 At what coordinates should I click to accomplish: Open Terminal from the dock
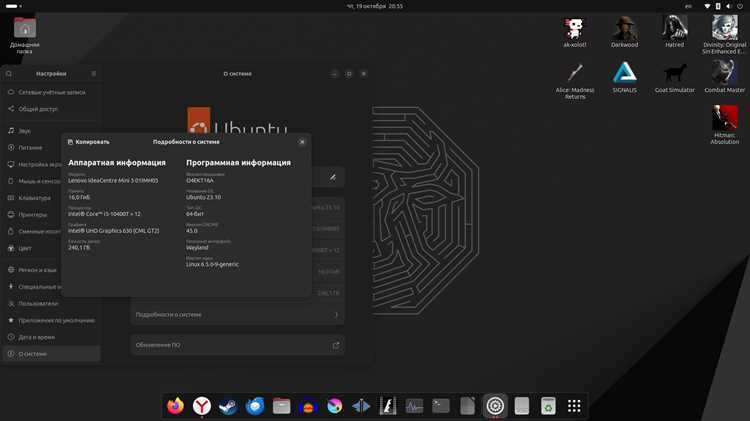coord(441,406)
